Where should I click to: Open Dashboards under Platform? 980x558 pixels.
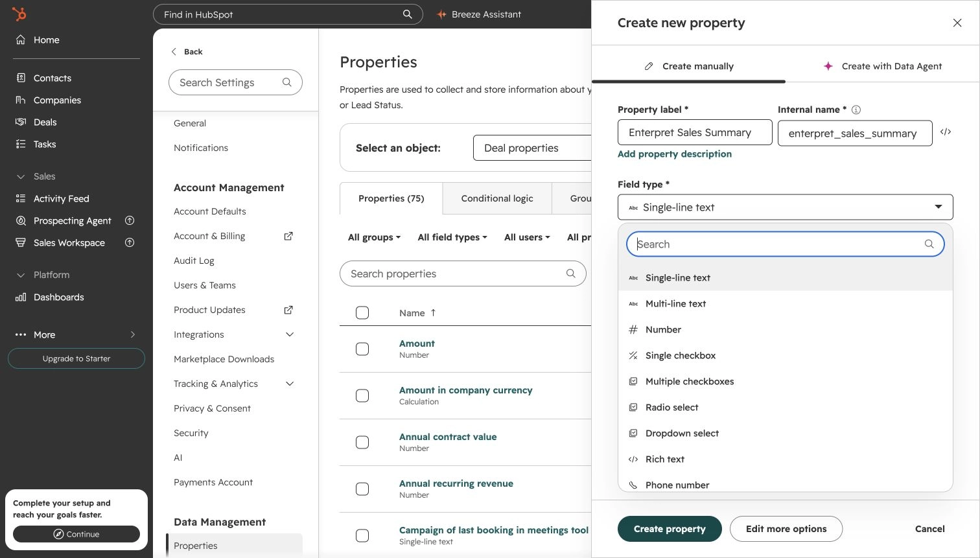pyautogui.click(x=50, y=297)
